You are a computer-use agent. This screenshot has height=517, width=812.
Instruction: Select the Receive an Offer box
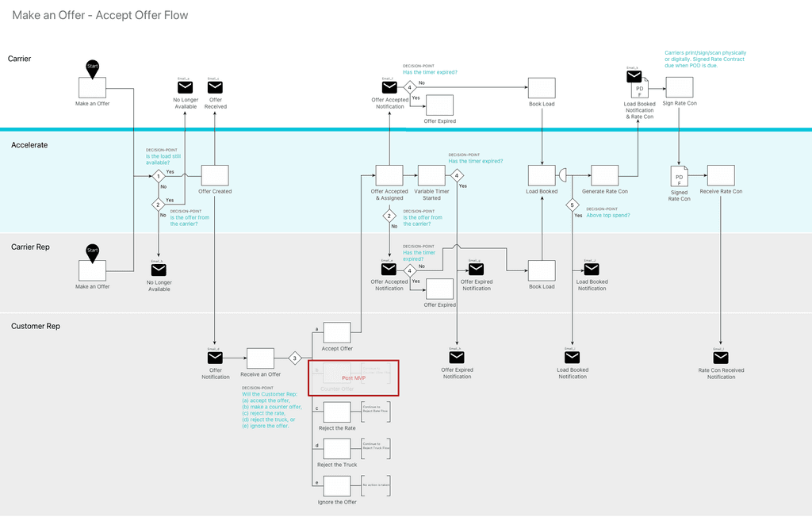(x=260, y=358)
